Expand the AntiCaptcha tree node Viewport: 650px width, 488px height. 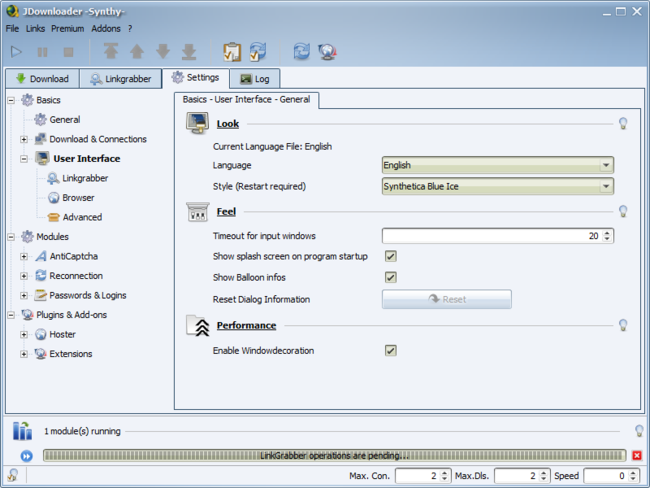click(24, 256)
